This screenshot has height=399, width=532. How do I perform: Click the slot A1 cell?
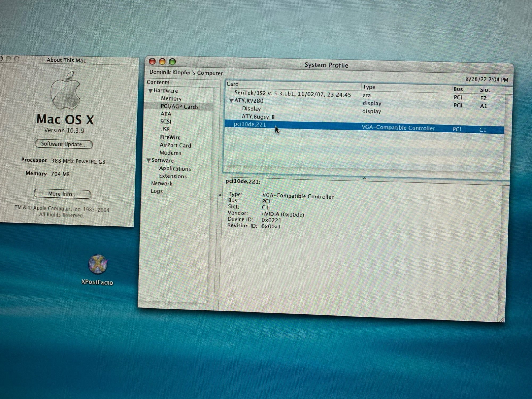(483, 106)
